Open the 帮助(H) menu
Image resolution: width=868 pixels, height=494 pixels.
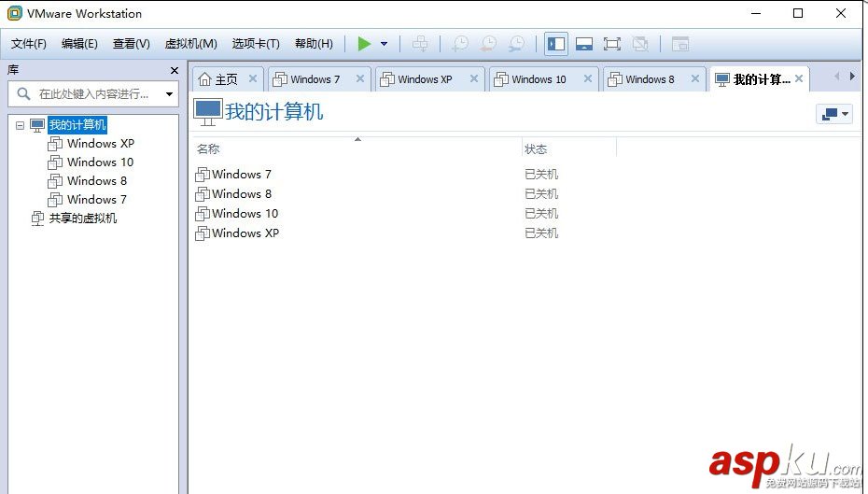pyautogui.click(x=314, y=44)
